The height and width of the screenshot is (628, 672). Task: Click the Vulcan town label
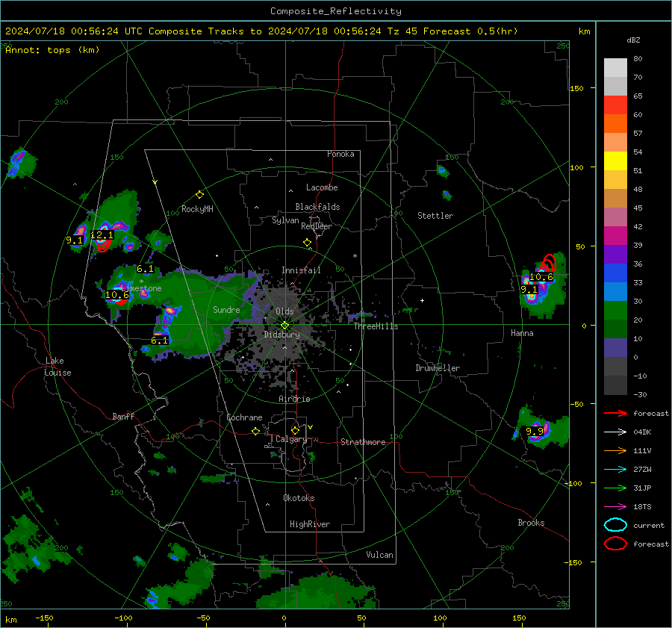coord(380,555)
